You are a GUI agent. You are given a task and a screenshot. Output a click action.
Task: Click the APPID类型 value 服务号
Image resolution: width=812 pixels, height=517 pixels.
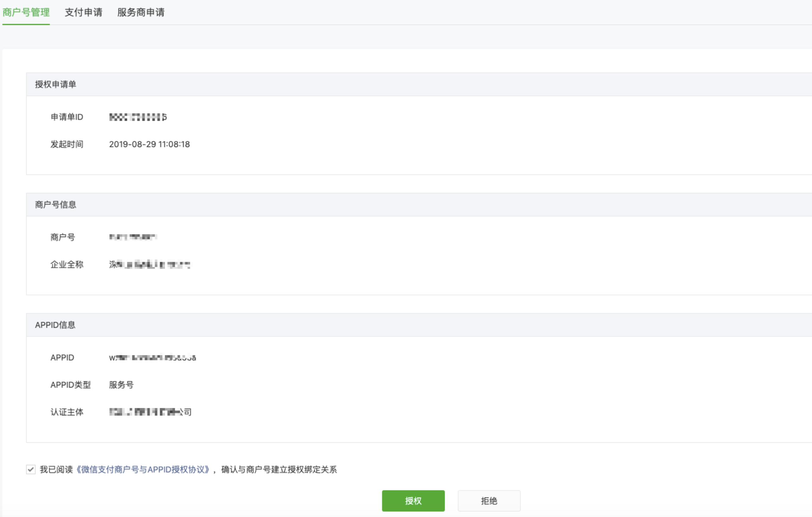tap(121, 384)
